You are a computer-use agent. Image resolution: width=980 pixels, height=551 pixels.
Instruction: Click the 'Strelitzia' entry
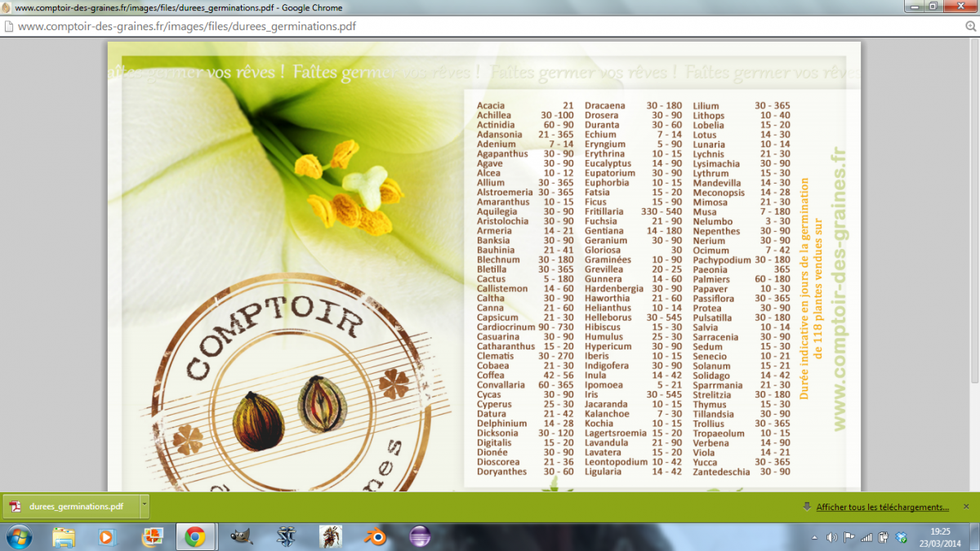click(712, 394)
